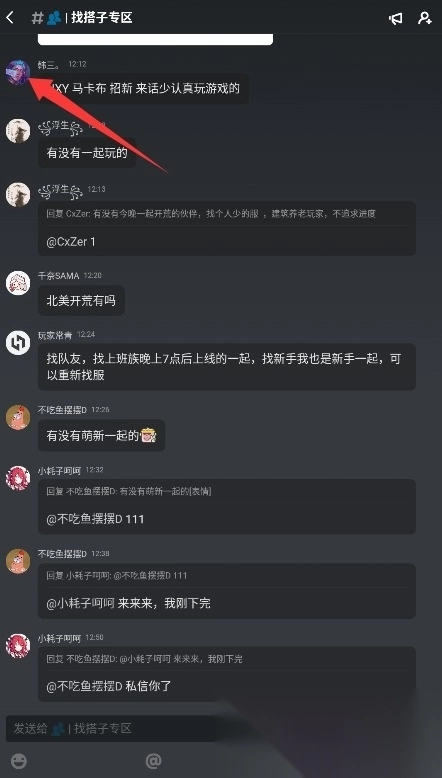The width and height of the screenshot is (442, 778).
Task: Tap the 私信你了 message
Action: [x=148, y=687]
